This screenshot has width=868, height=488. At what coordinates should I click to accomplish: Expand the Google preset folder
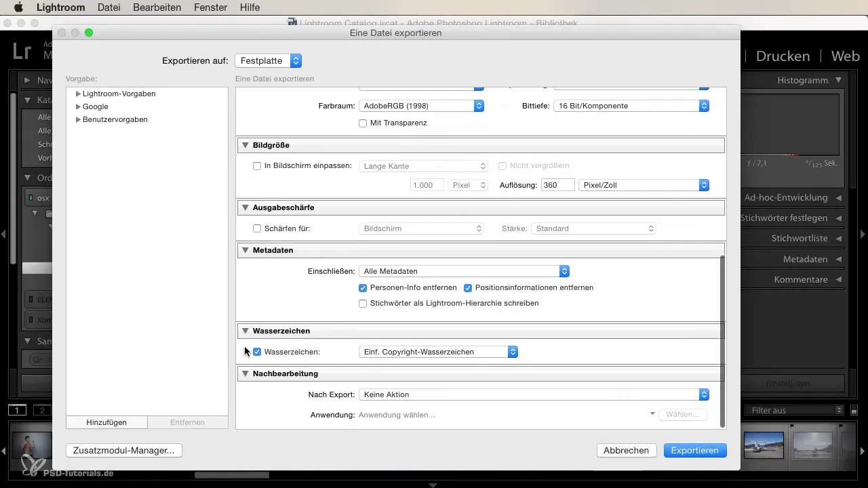pos(79,106)
